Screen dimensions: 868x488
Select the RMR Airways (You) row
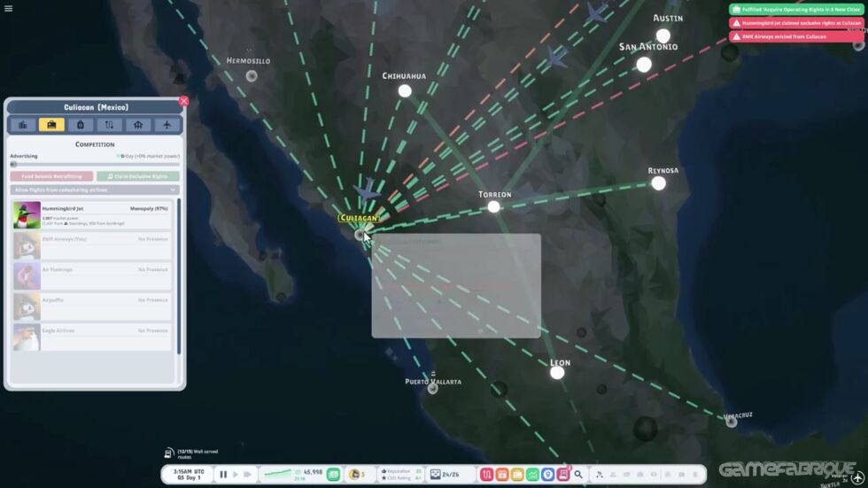click(x=92, y=245)
